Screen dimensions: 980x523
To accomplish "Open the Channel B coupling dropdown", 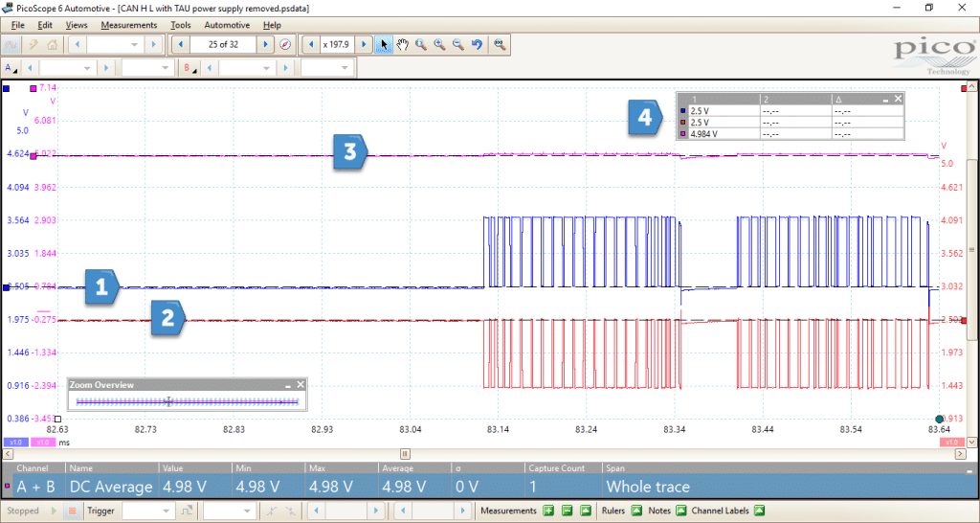I will click(327, 68).
